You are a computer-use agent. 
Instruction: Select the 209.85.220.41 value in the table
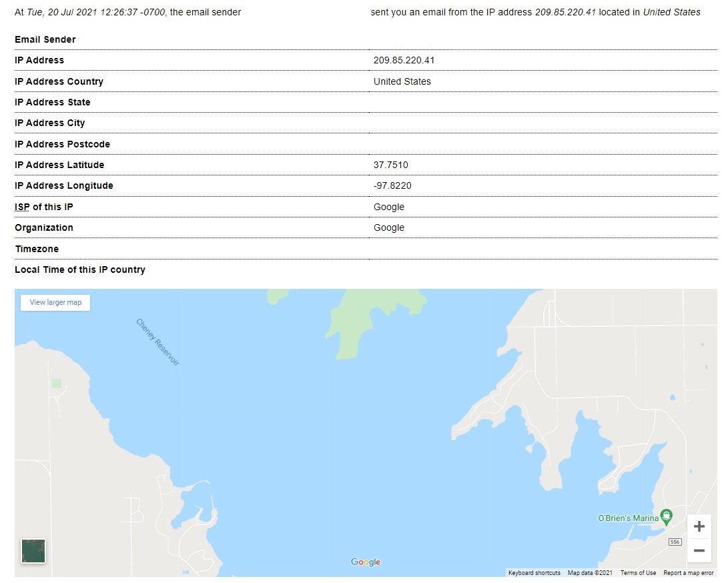[404, 60]
